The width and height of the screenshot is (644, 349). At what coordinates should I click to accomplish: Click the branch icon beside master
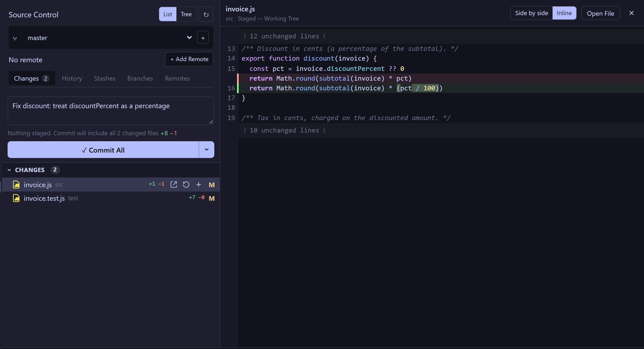[15, 38]
